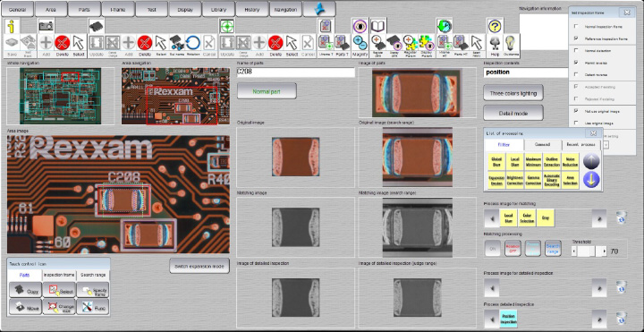644x332 pixels.
Task: Click the Register Param puzzle icon
Action: 410,46
